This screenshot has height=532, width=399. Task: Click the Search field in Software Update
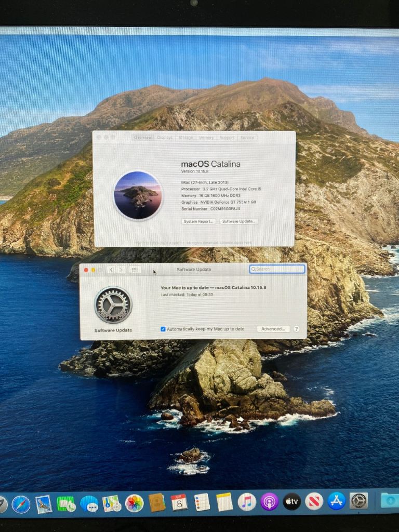point(278,269)
